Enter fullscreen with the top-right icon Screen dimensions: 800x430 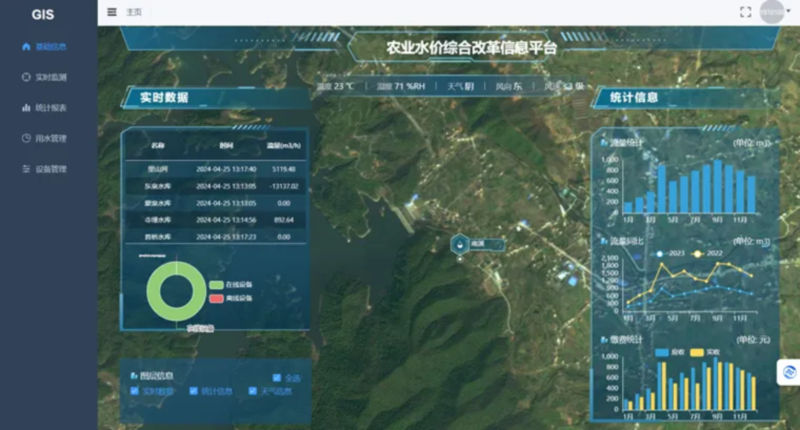click(745, 12)
